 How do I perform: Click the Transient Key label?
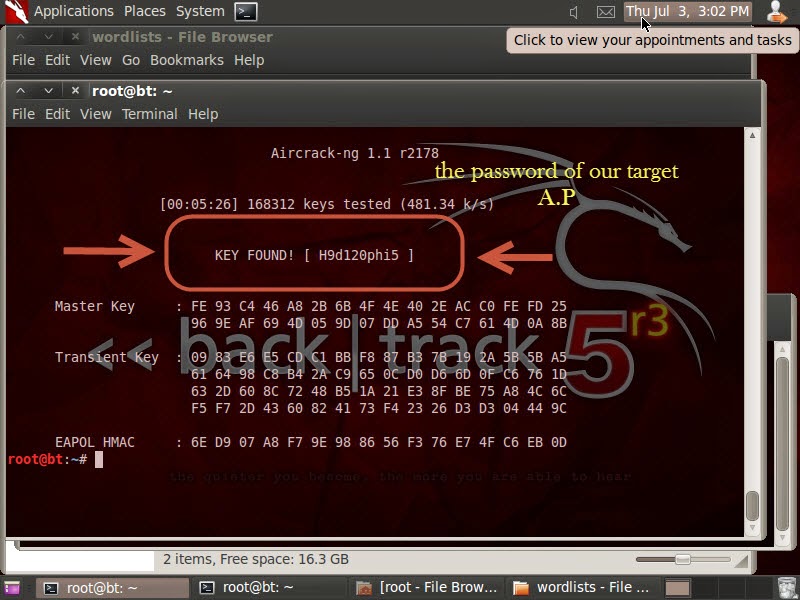point(107,357)
